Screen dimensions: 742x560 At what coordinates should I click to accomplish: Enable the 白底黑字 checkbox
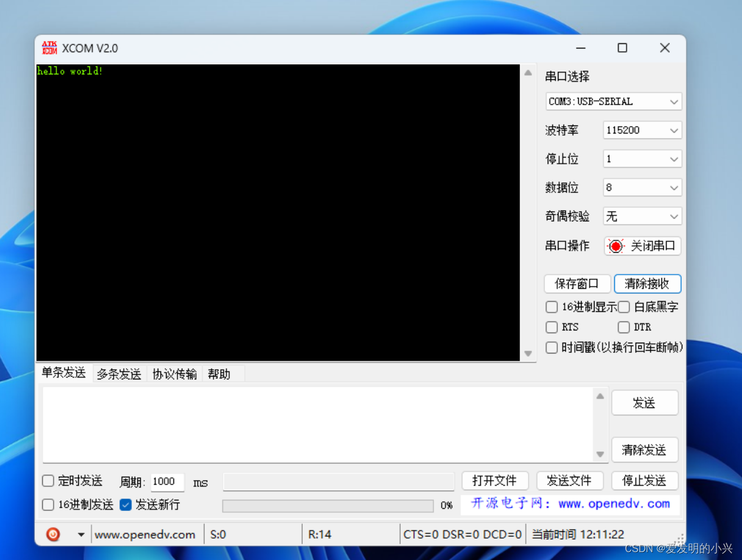tap(624, 307)
